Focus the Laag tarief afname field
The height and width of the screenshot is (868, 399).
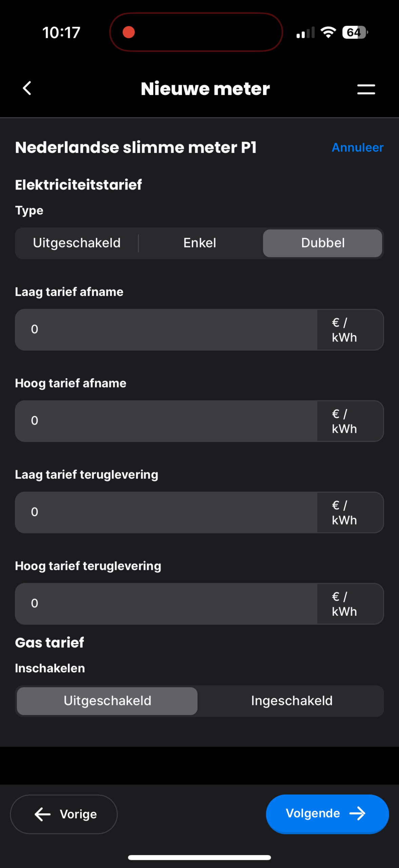pyautogui.click(x=166, y=330)
